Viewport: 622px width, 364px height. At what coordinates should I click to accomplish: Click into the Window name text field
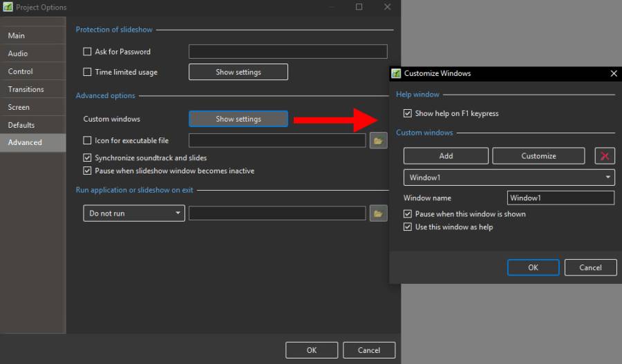tap(560, 198)
